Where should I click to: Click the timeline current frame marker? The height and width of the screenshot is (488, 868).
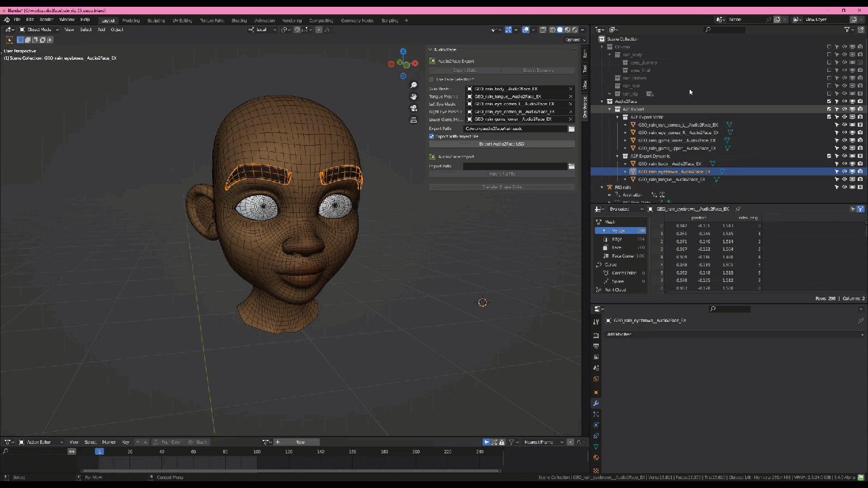(x=99, y=451)
